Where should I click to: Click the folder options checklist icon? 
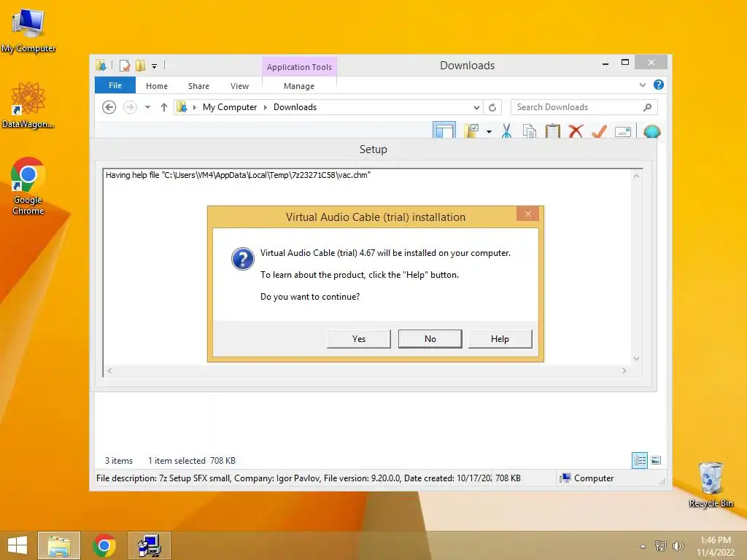click(x=471, y=131)
